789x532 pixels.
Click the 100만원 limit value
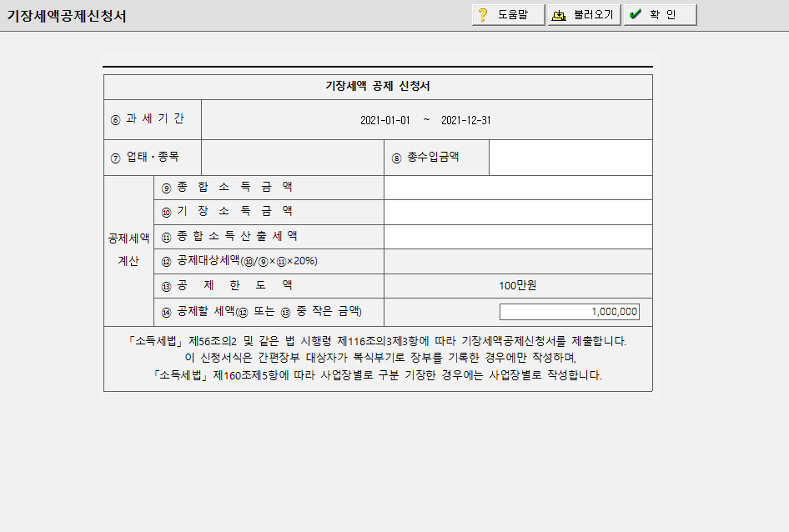(x=518, y=285)
